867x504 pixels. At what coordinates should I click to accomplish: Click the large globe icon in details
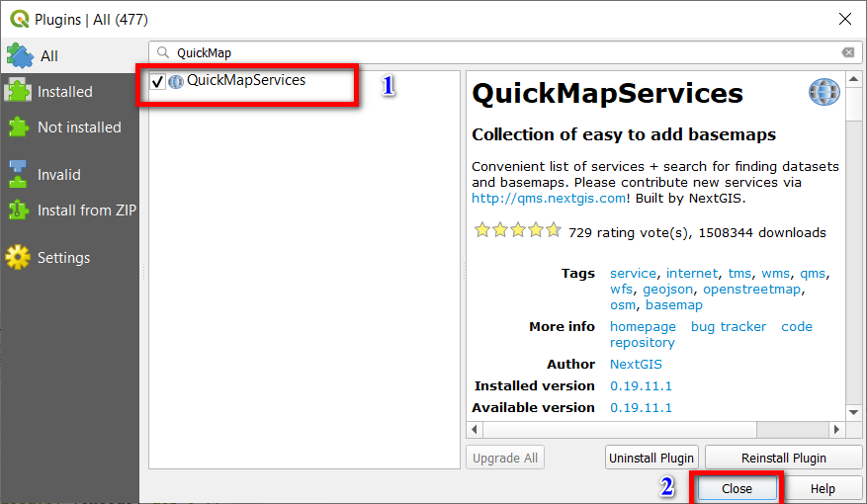pyautogui.click(x=824, y=92)
